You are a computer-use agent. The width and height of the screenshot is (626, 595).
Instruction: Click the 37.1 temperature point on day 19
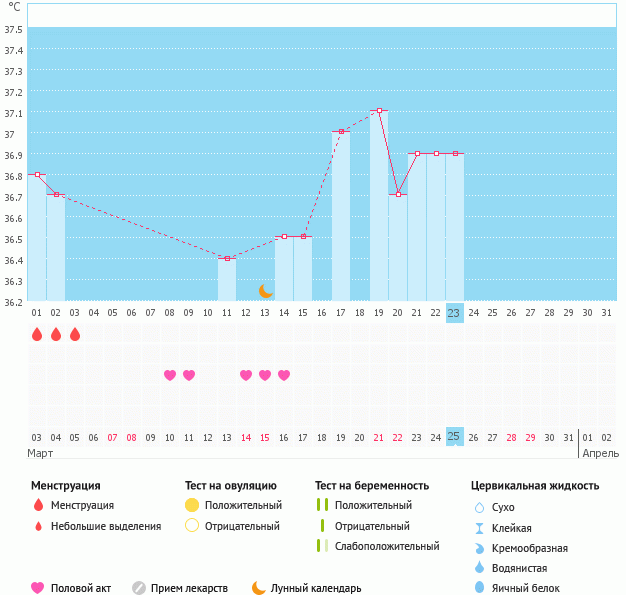pos(379,111)
